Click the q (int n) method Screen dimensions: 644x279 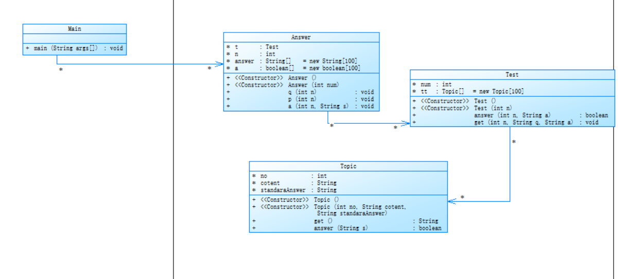tap(301, 92)
